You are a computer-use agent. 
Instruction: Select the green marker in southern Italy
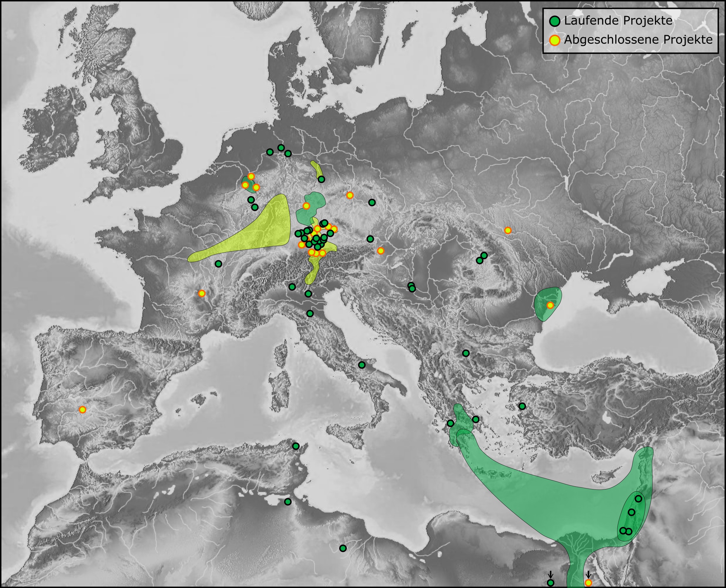[x=362, y=365]
